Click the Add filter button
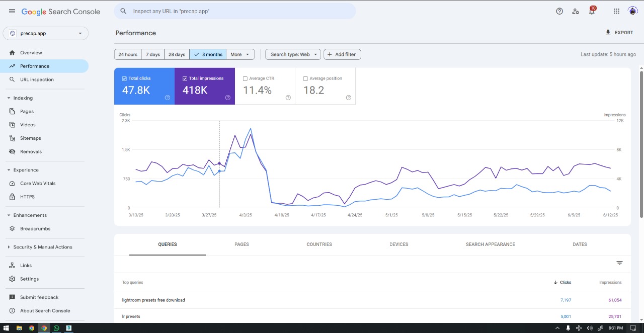The height and width of the screenshot is (333, 644). click(342, 54)
